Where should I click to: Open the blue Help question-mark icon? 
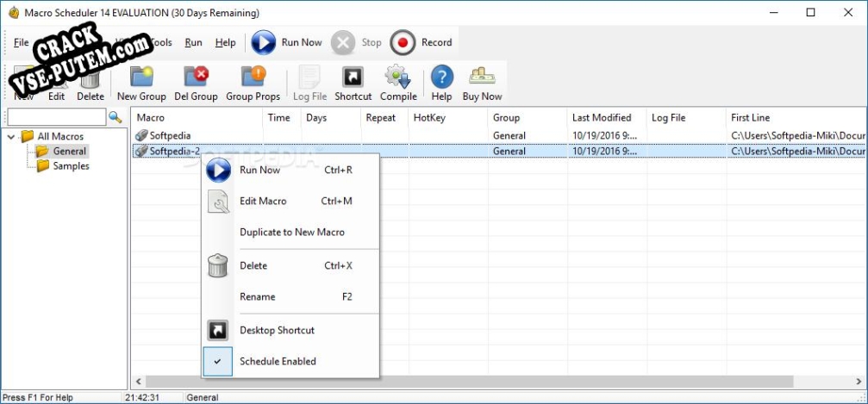[x=441, y=77]
